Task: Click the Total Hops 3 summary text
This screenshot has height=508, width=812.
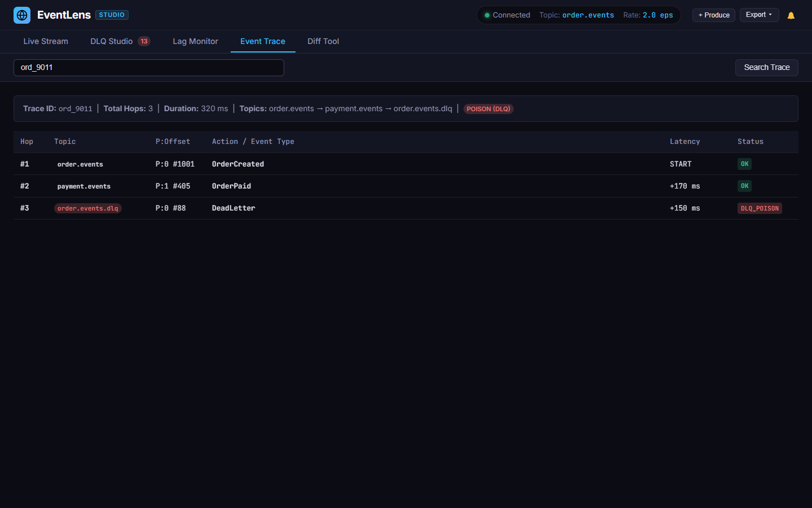Action: [128, 108]
